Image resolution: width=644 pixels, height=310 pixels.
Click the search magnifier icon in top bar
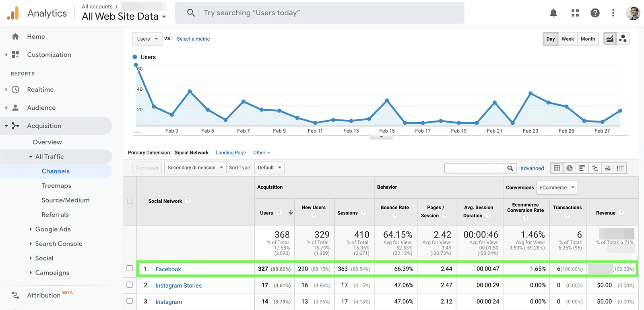click(191, 13)
